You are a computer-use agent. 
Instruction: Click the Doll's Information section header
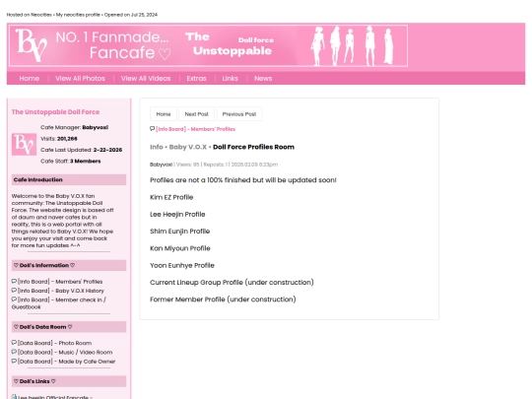(69, 265)
